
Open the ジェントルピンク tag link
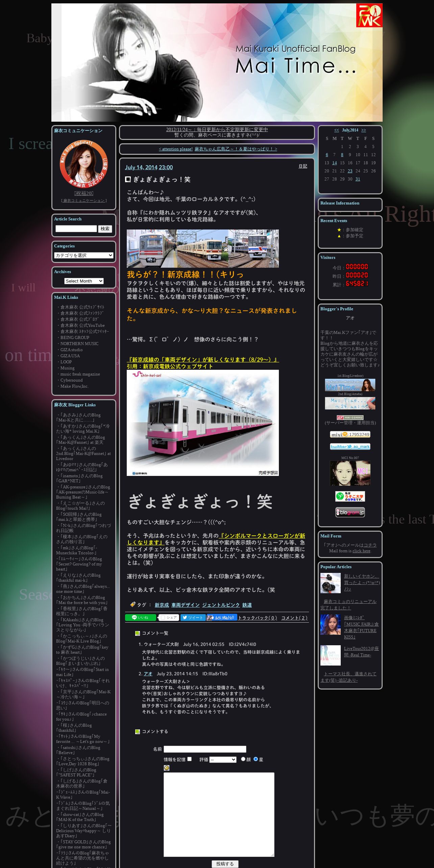click(221, 605)
